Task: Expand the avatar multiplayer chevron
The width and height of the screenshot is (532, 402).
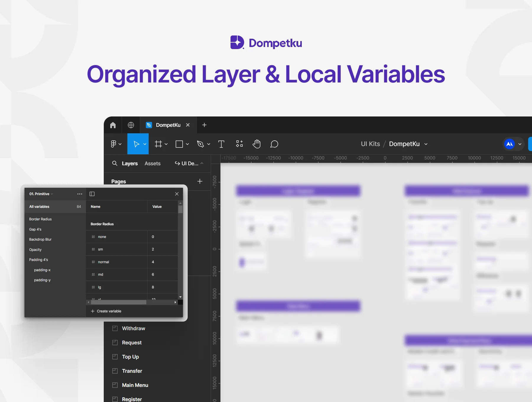Action: click(520, 144)
